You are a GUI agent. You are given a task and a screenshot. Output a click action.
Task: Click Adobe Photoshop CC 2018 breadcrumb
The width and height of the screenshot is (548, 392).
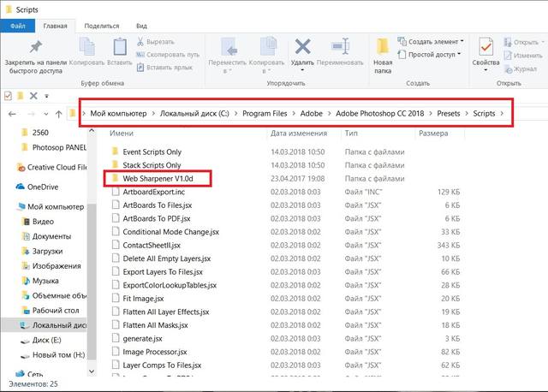pos(380,114)
